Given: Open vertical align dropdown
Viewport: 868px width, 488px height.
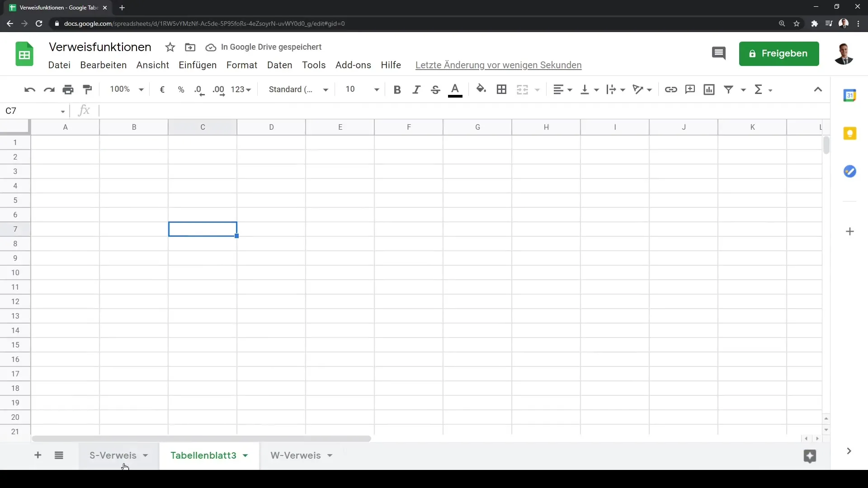Looking at the screenshot, I should [x=590, y=89].
